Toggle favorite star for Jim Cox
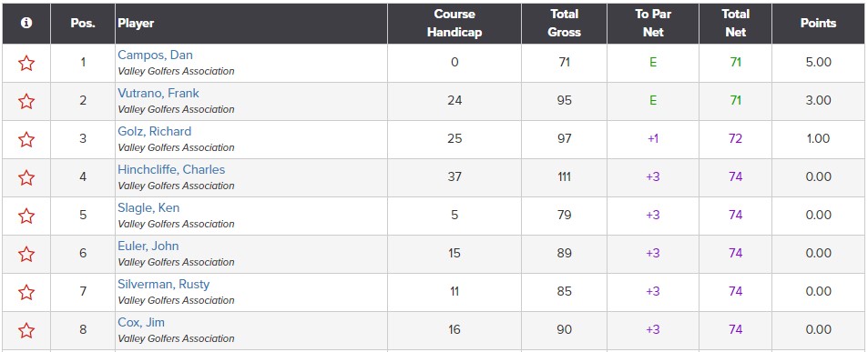868x352 pixels. (x=26, y=330)
